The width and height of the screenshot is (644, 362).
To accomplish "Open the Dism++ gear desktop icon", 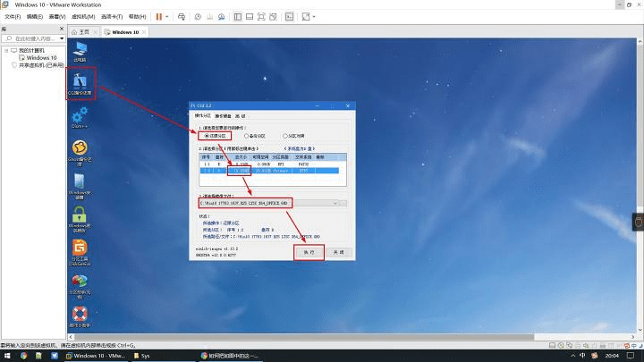I will pos(80,116).
